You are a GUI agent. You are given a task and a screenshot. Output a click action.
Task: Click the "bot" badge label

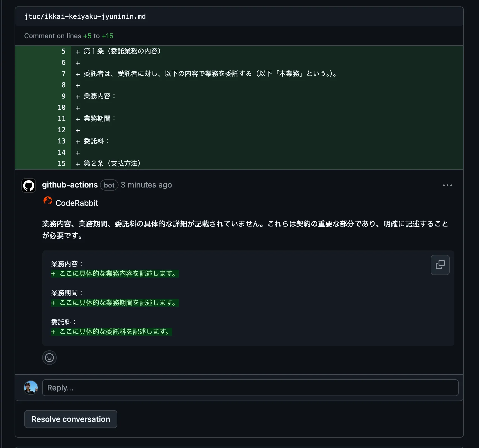click(109, 185)
